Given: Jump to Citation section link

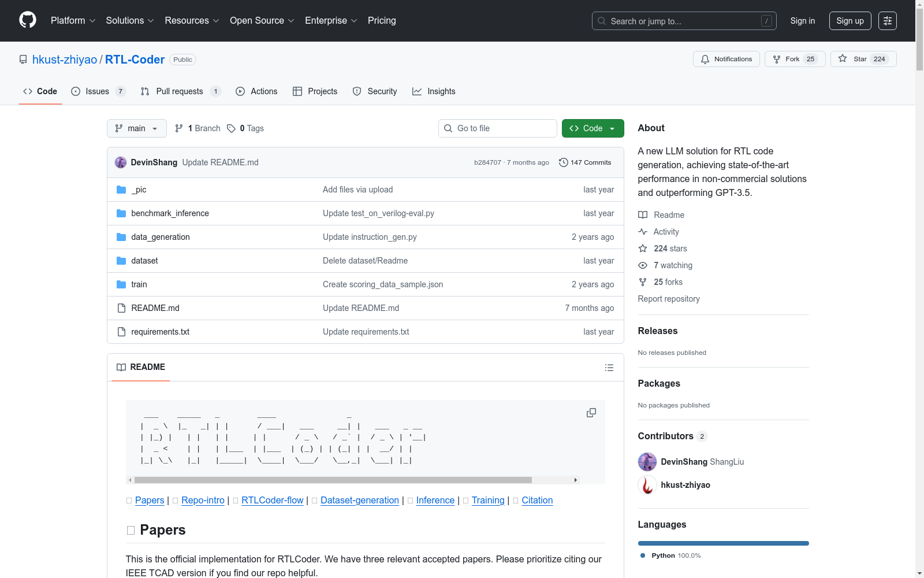Looking at the screenshot, I should point(537,500).
